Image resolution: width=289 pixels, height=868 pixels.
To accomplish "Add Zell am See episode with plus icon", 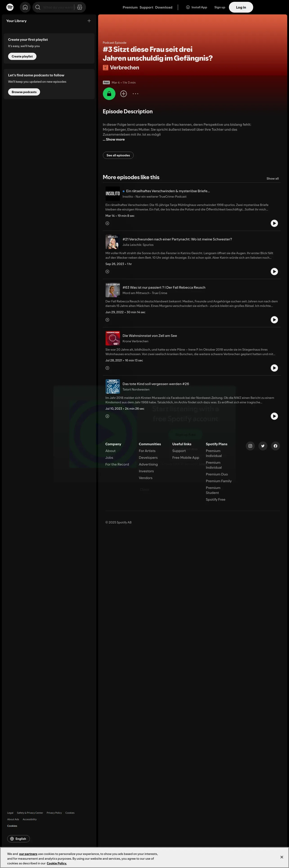I will pyautogui.click(x=107, y=368).
